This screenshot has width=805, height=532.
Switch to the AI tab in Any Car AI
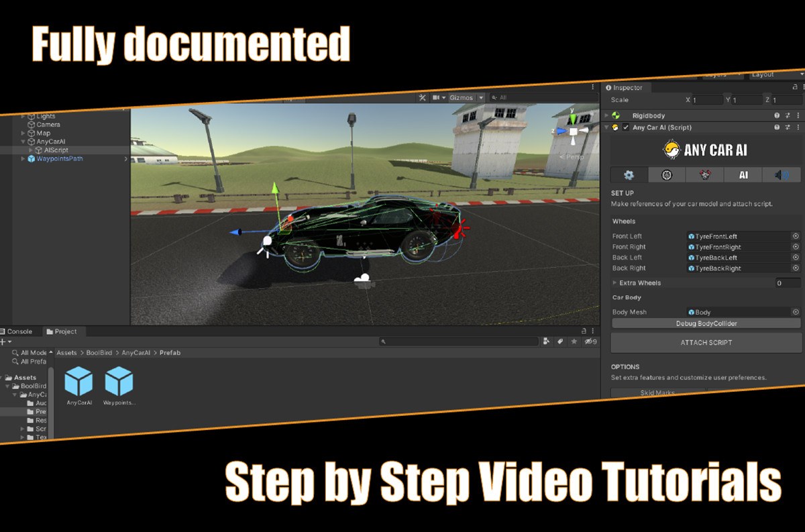[x=743, y=174]
